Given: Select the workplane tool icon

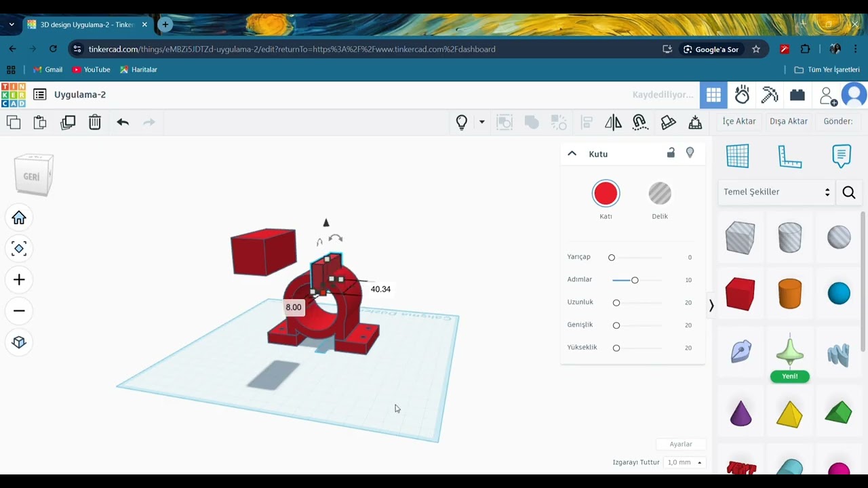Looking at the screenshot, I should click(x=738, y=156).
